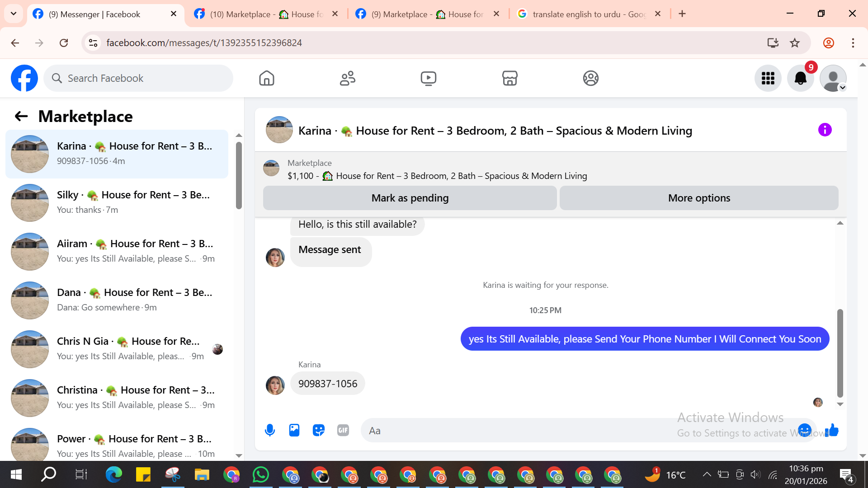Close the (10) Marketplace tab
The image size is (868, 488).
(335, 14)
